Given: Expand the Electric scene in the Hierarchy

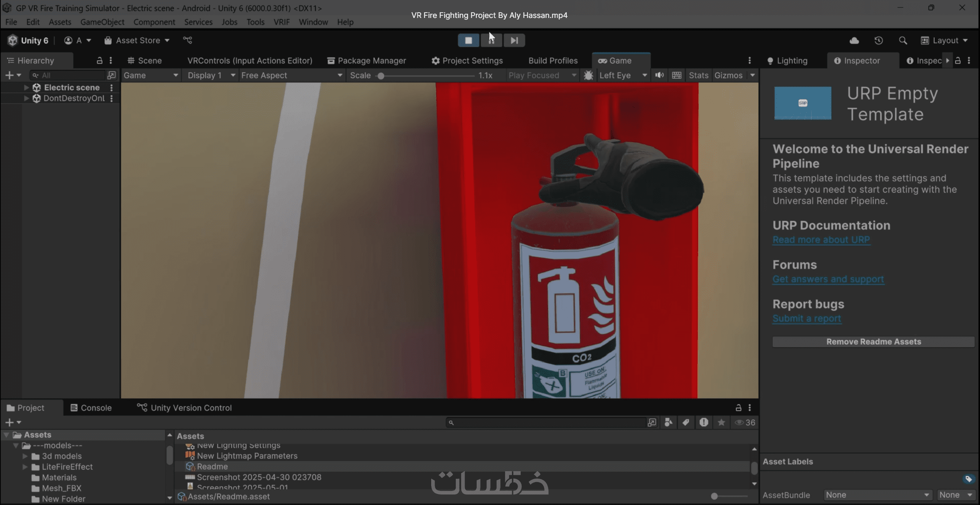Looking at the screenshot, I should (x=26, y=87).
